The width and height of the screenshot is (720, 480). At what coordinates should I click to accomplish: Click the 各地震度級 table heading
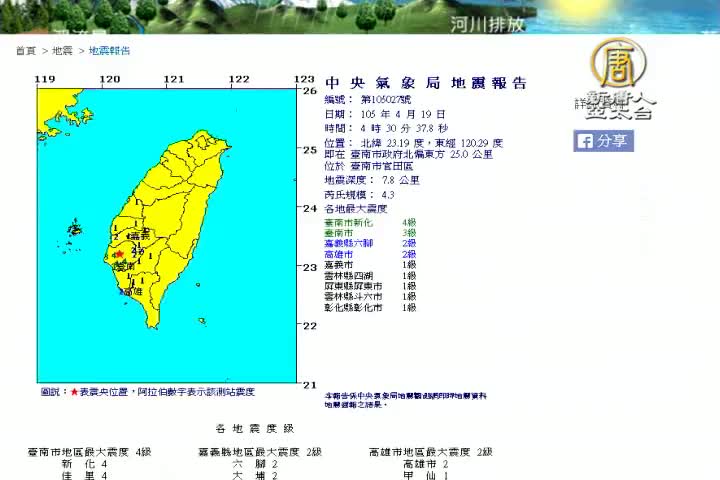pyautogui.click(x=256, y=429)
